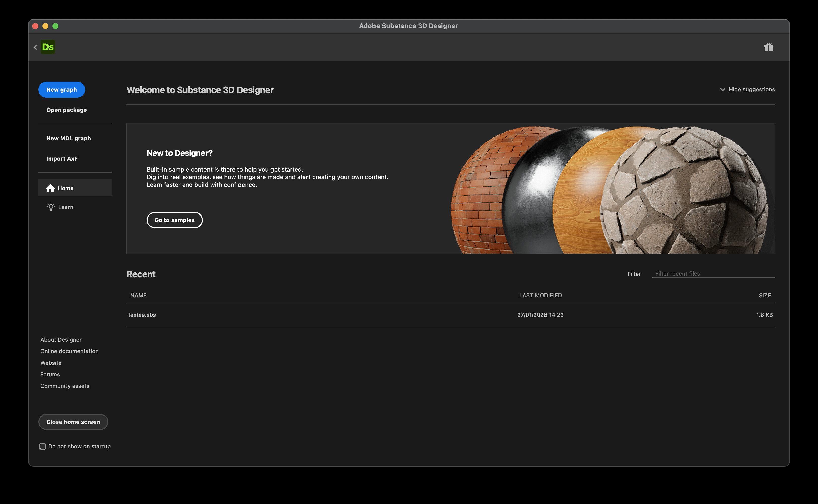Click the Ds Designer logo icon

pos(48,47)
